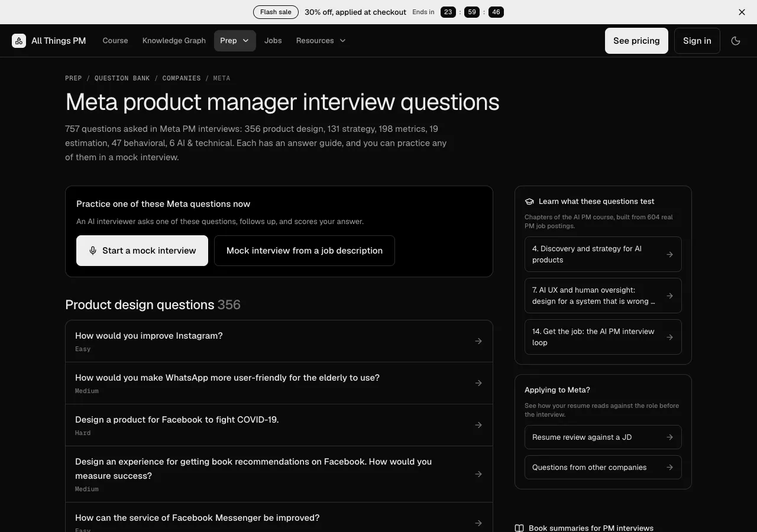Image resolution: width=757 pixels, height=532 pixels.
Task: Open chapter 4 Discovery and strategy for AI products
Action: [x=603, y=254]
